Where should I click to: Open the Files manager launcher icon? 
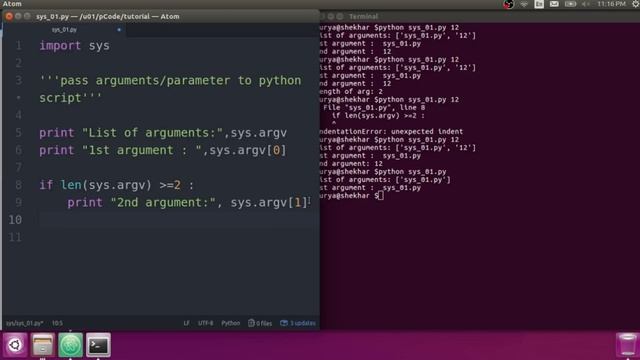point(43,345)
